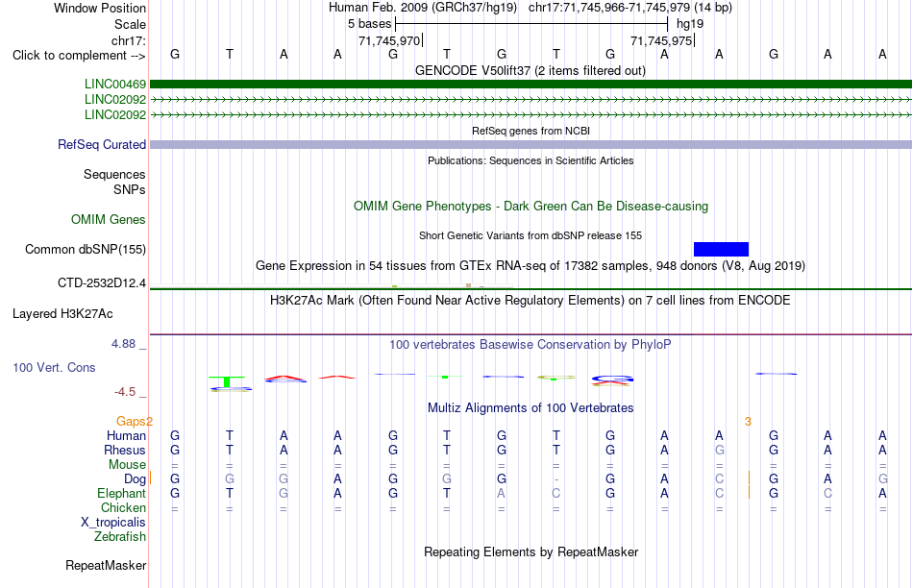Click the 71,745,975 position marker
The image size is (913, 588).
(x=661, y=40)
